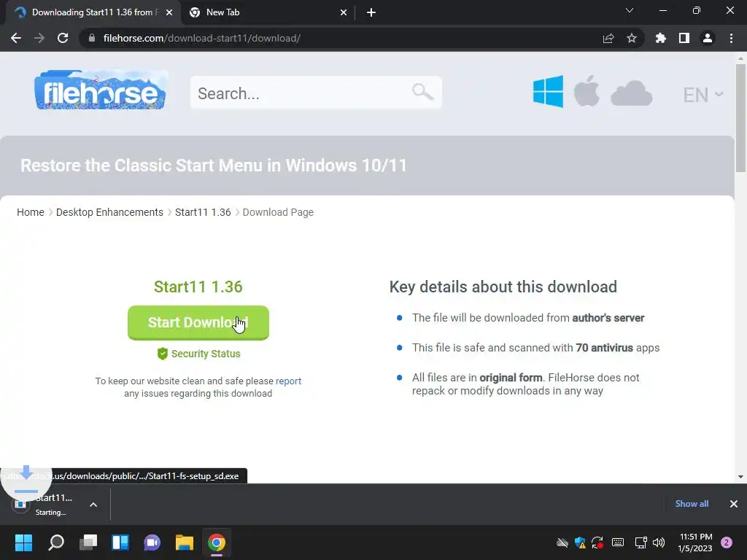Open the tab search chevron
Screen dimensions: 747x560
[x=630, y=10]
